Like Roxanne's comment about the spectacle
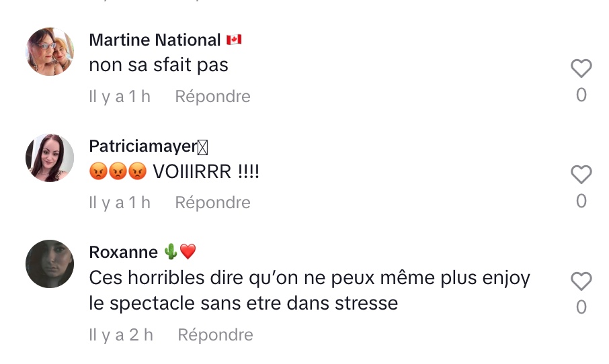This screenshot has width=609, height=364. coord(581,281)
